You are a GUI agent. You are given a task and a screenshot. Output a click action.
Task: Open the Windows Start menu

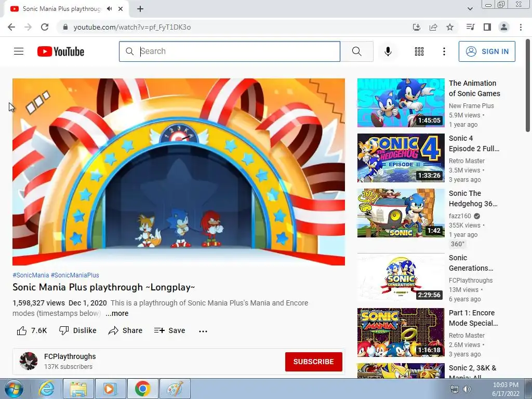click(14, 389)
